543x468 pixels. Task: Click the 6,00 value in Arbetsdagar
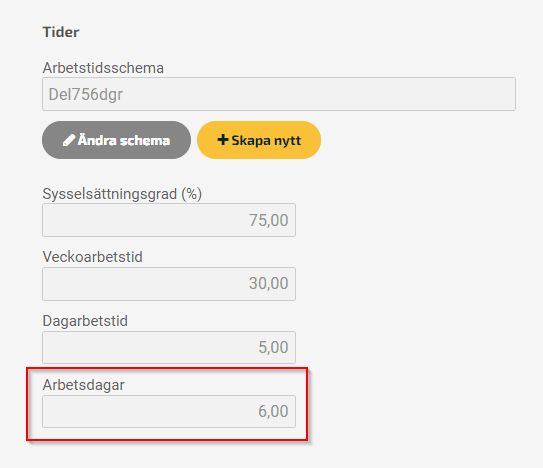click(273, 412)
